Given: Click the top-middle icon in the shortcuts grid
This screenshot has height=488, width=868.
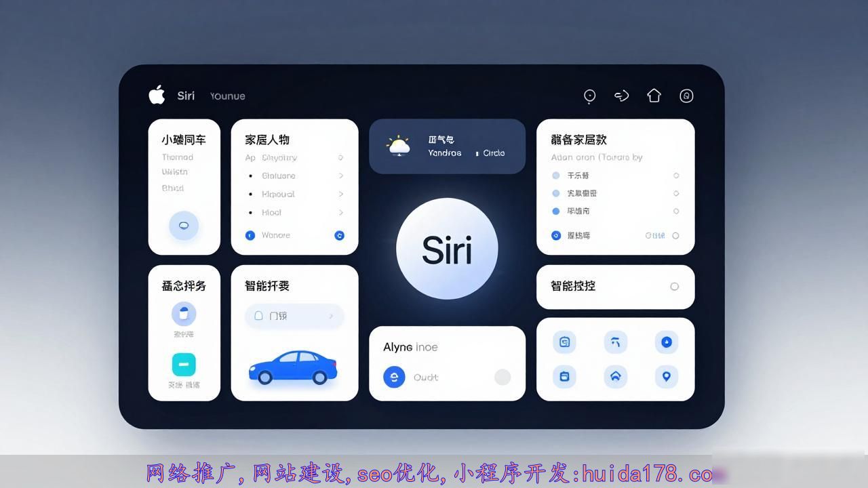Looking at the screenshot, I should (615, 342).
